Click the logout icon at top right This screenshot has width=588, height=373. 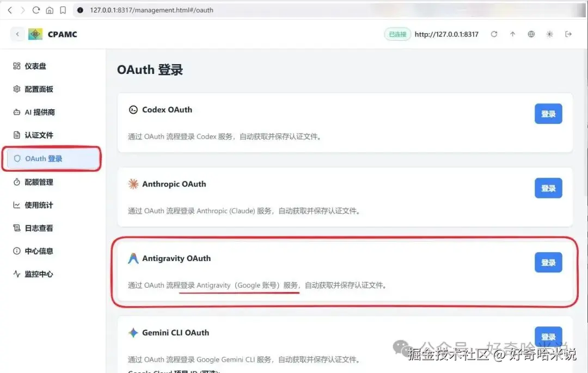[568, 34]
